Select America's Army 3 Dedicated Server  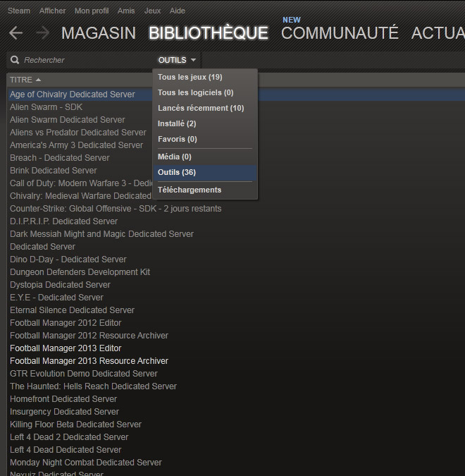[76, 145]
